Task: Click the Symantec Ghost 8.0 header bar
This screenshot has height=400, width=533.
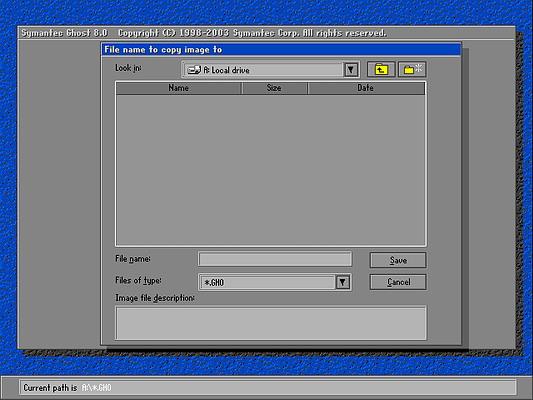Action: 266,33
